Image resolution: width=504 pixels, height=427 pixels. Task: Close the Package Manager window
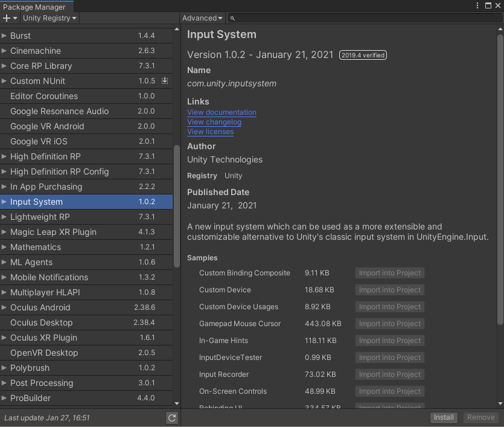point(498,5)
